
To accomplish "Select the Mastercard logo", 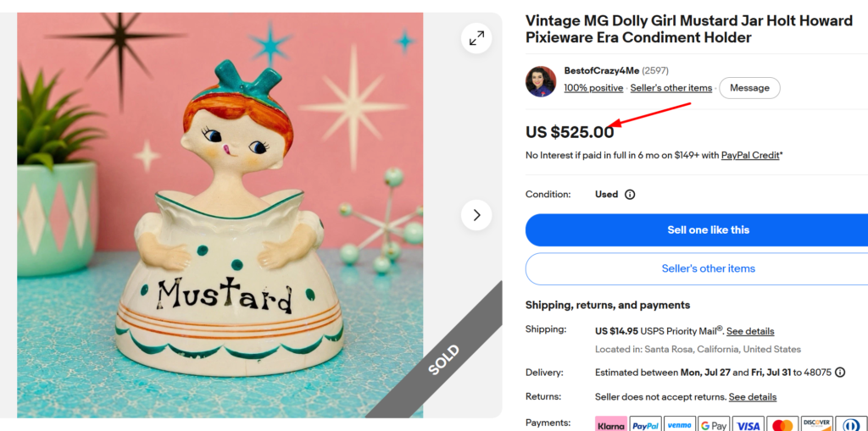I will 782,424.
